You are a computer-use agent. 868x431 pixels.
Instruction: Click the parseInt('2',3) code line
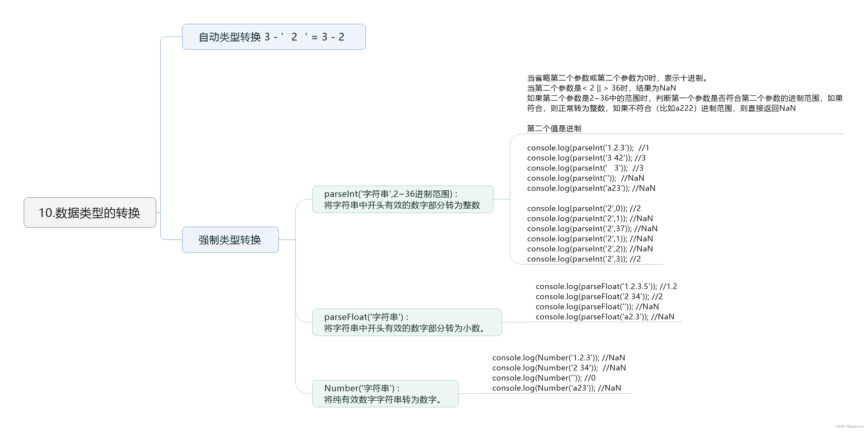tap(584, 259)
